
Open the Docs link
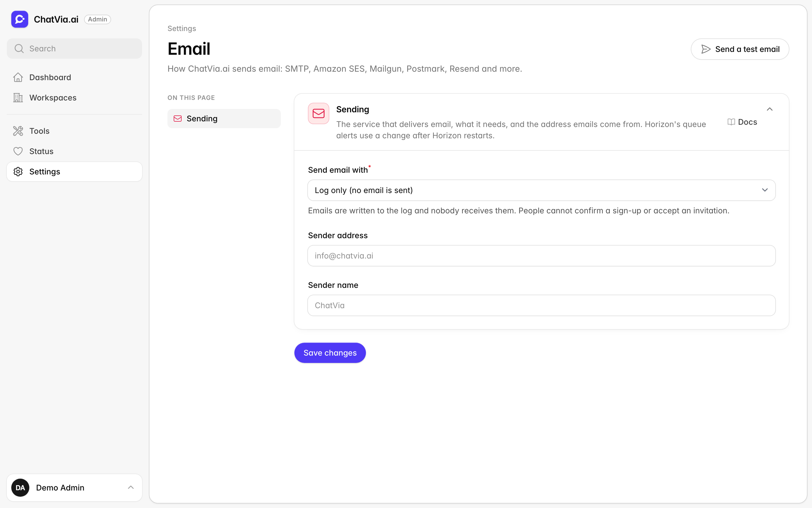pos(742,122)
